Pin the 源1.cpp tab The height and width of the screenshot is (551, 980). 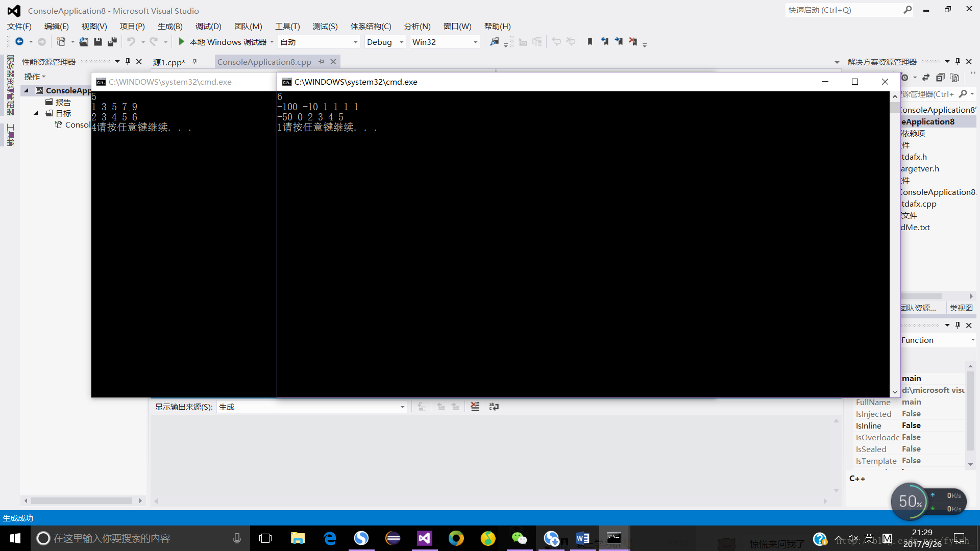(x=194, y=62)
